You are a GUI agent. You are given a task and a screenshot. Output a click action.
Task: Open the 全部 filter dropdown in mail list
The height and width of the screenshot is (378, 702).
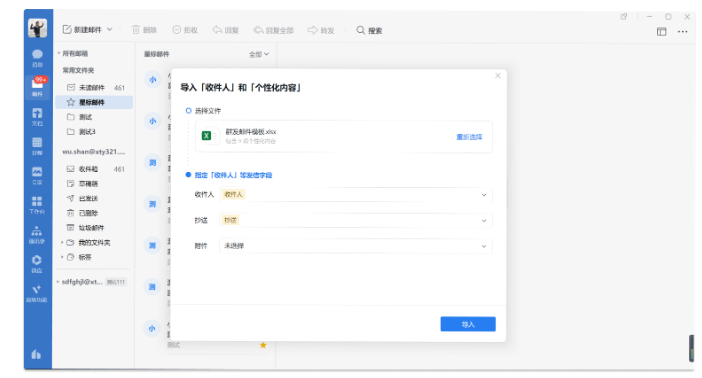click(x=259, y=54)
